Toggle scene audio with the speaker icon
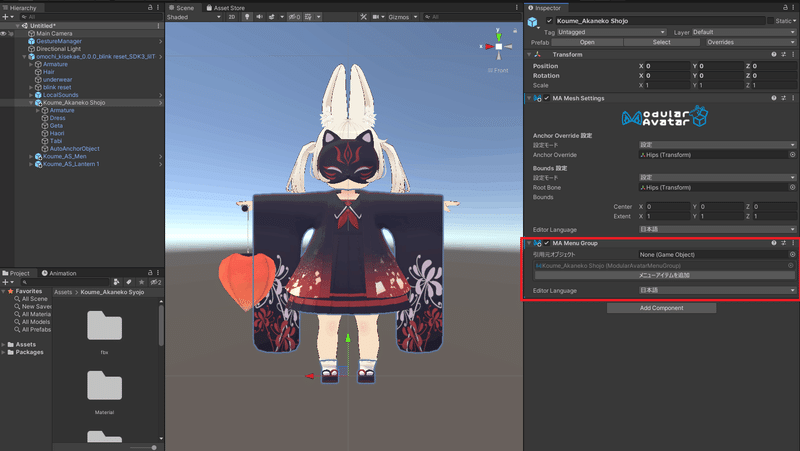 point(259,17)
